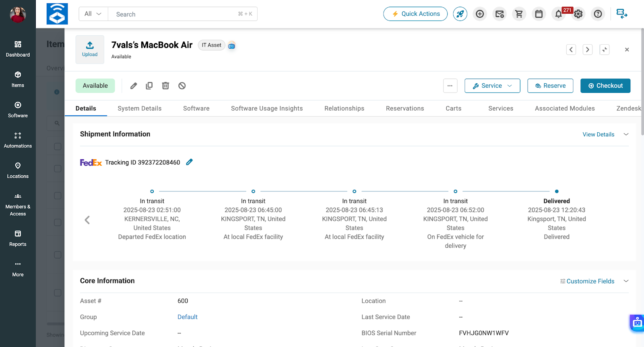Click the trash delete icon

click(x=165, y=86)
